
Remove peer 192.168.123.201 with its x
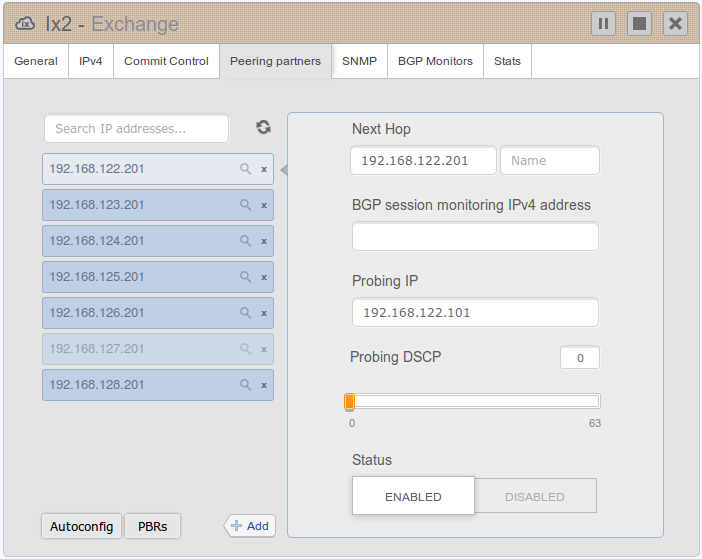264,205
